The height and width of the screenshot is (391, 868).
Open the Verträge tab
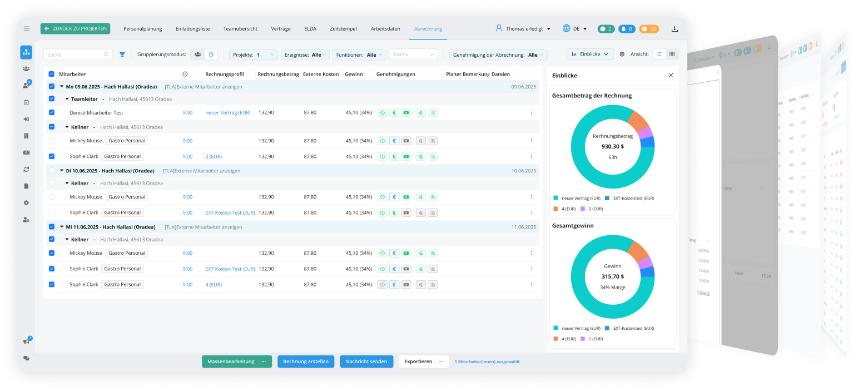281,29
